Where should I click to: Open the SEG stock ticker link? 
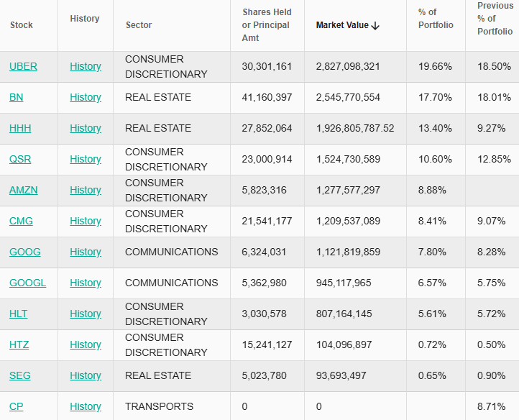(x=20, y=375)
